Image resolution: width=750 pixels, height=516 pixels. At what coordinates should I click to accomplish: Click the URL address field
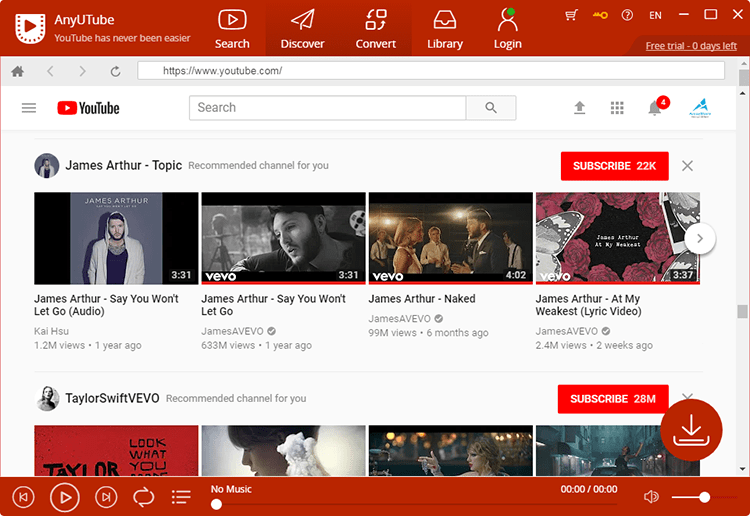coord(430,71)
